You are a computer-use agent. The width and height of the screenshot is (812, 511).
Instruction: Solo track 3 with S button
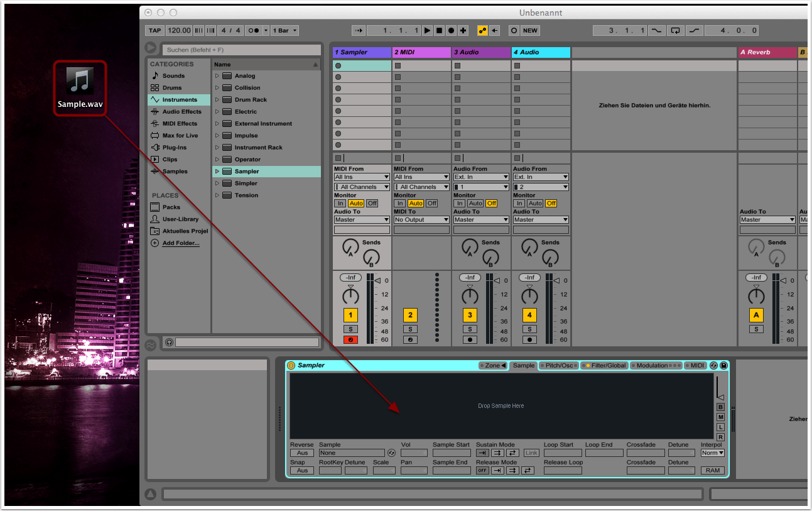click(469, 329)
